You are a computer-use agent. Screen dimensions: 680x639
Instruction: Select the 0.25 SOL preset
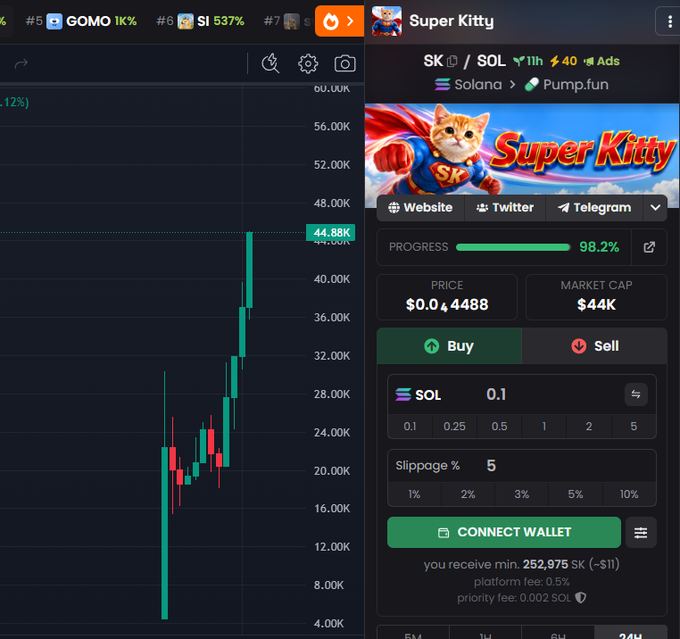click(454, 426)
